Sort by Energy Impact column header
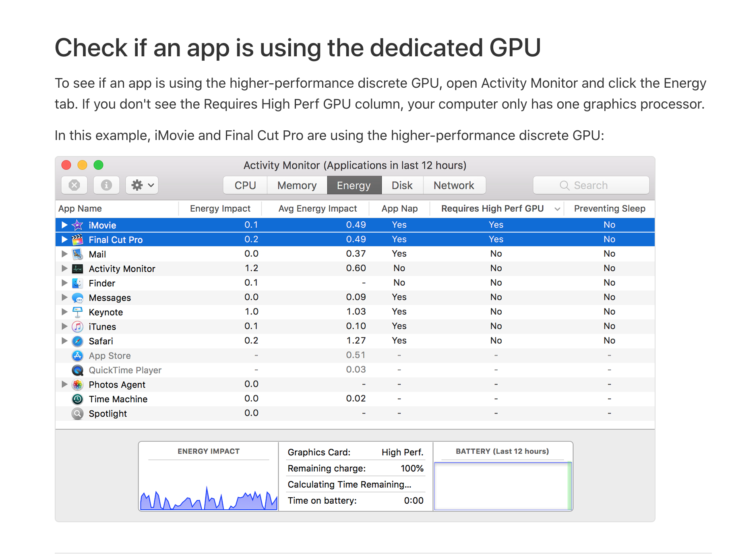The height and width of the screenshot is (560, 732). point(220,208)
